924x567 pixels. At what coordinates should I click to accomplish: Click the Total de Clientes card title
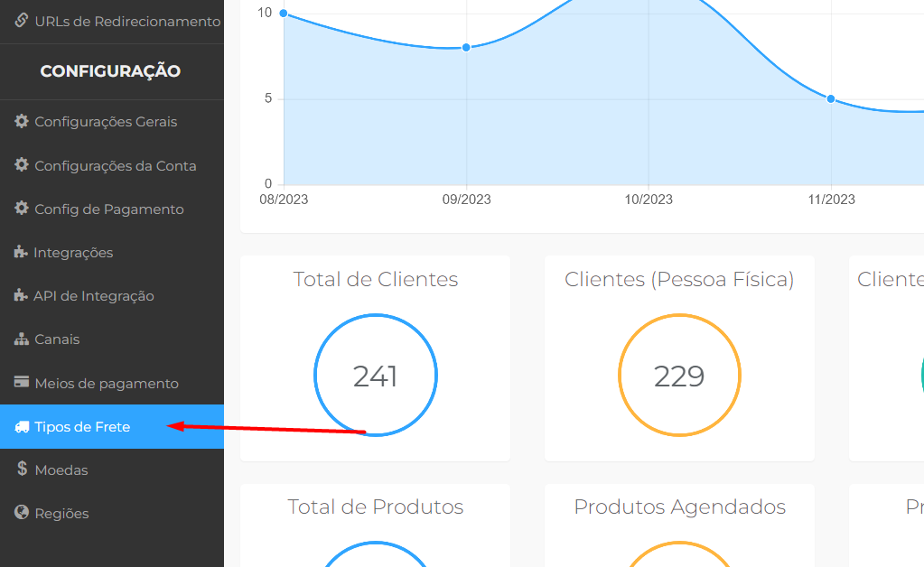pyautogui.click(x=376, y=279)
